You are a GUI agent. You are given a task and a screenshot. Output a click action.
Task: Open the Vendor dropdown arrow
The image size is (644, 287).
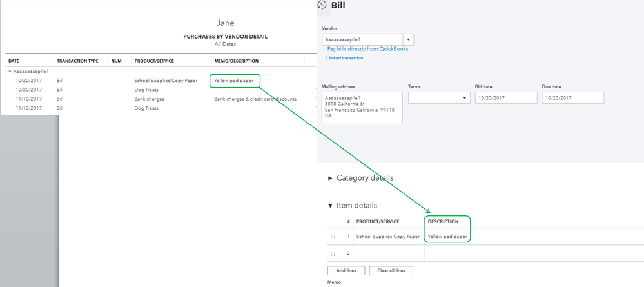(x=409, y=39)
